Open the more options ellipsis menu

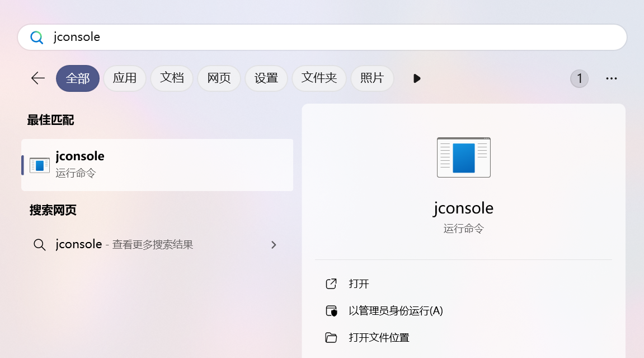point(611,78)
